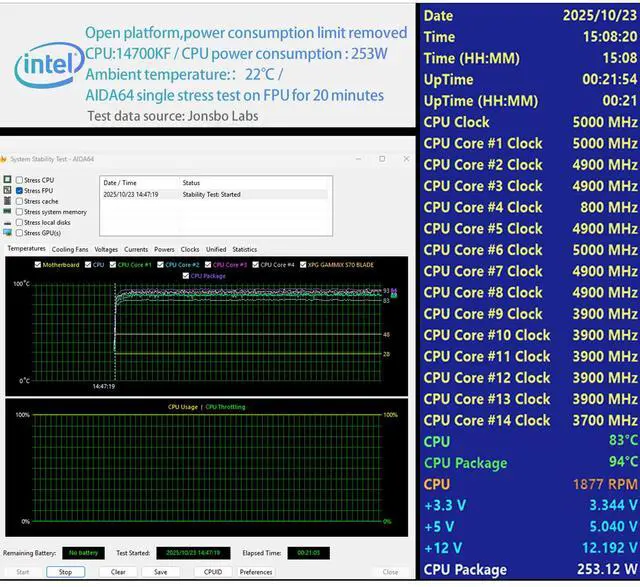
Task: Open the Voltages tab
Action: pos(106,249)
